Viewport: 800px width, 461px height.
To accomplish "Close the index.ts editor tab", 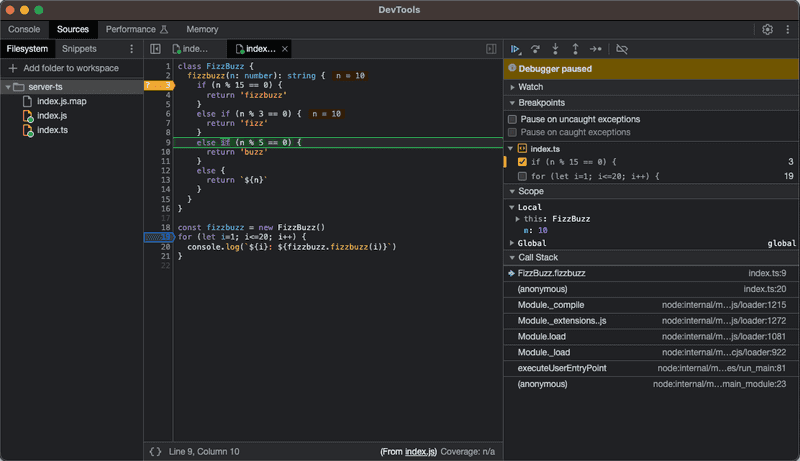I will 285,49.
